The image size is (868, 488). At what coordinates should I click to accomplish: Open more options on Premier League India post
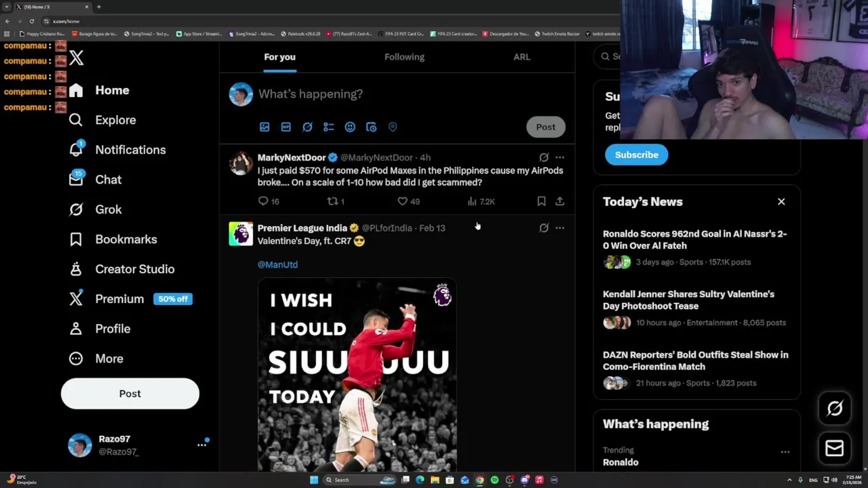559,228
